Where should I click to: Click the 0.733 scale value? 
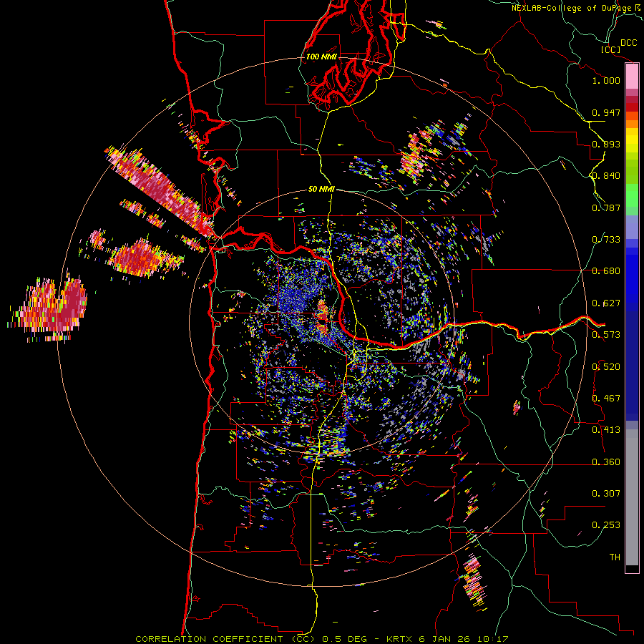606,240
